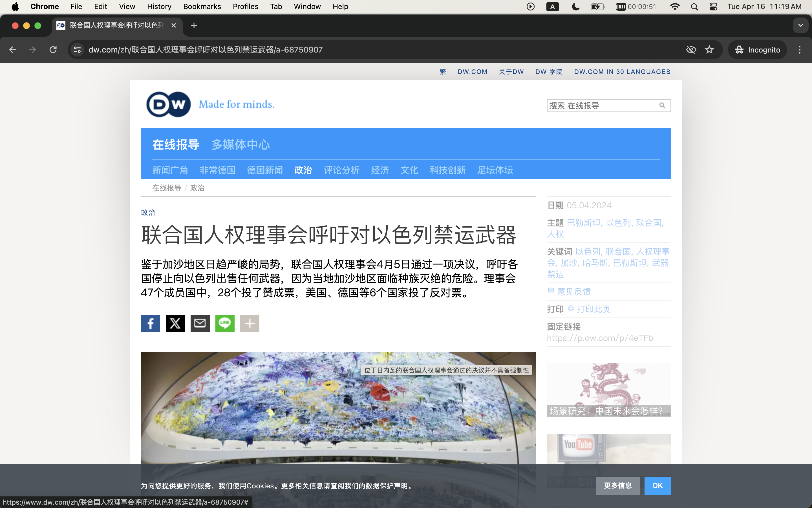Click the third-party cookies blocked eye icon

pyautogui.click(x=691, y=50)
